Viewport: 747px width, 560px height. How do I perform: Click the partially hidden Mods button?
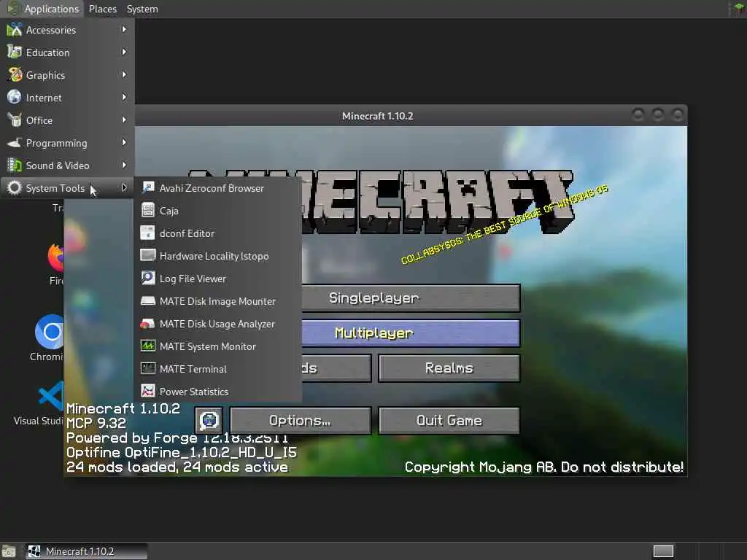point(336,368)
